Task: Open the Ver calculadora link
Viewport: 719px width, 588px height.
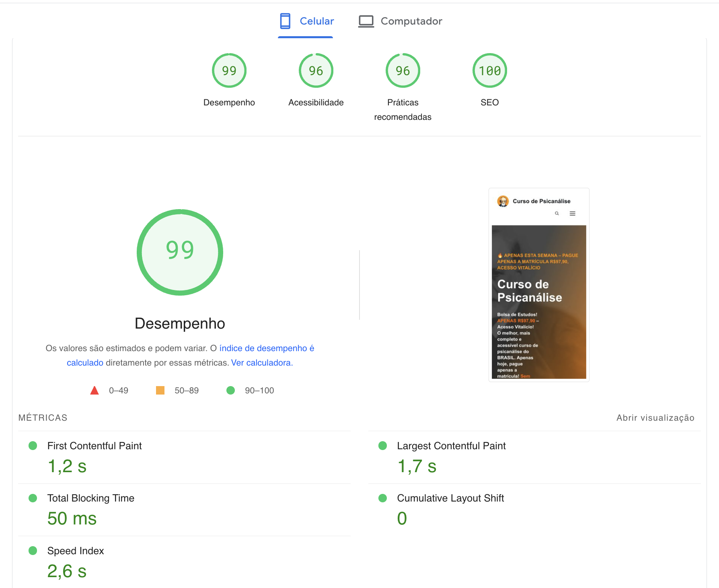Action: (261, 363)
